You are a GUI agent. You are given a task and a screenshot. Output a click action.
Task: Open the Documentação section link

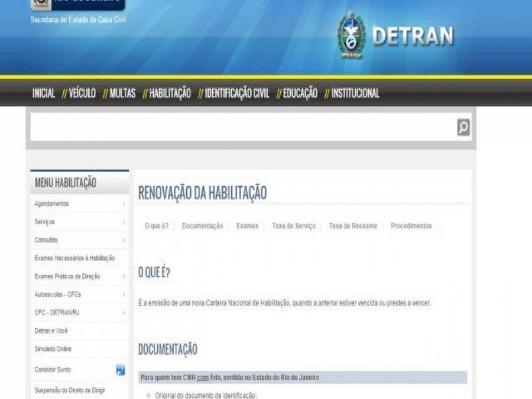click(x=202, y=225)
